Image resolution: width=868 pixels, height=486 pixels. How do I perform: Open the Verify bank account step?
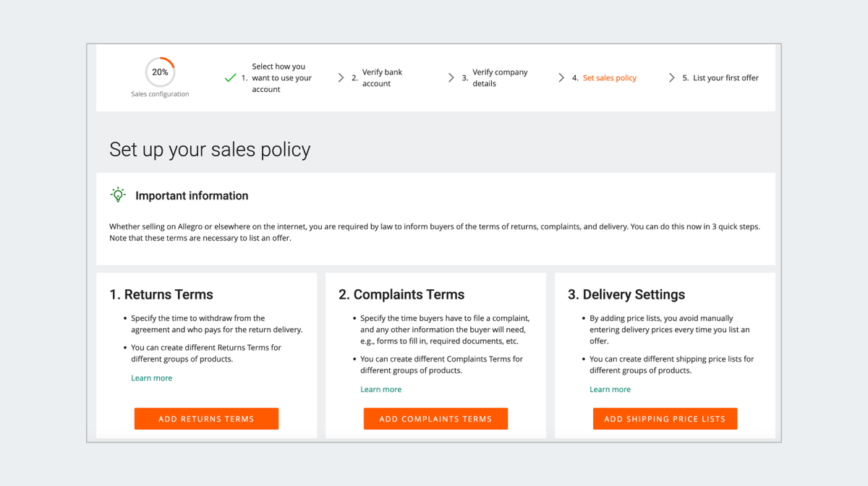pos(382,78)
